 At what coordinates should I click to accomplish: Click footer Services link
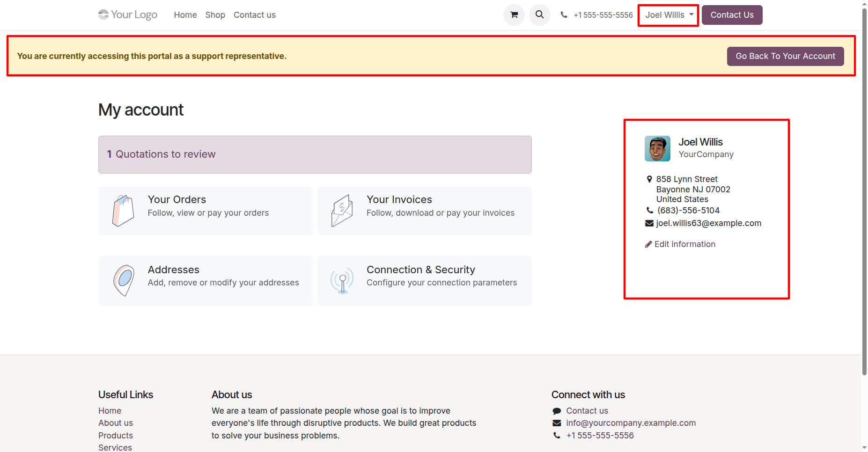115,447
